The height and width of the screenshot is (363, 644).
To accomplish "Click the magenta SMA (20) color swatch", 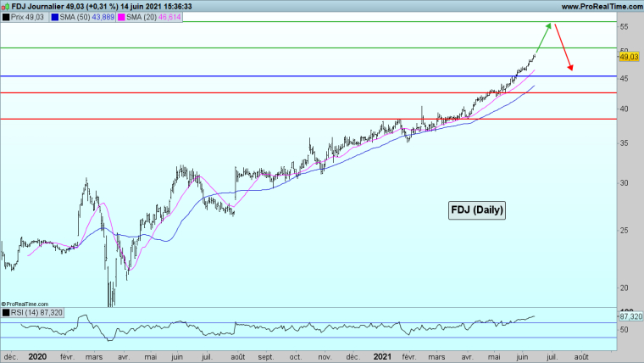I will pyautogui.click(x=121, y=17).
